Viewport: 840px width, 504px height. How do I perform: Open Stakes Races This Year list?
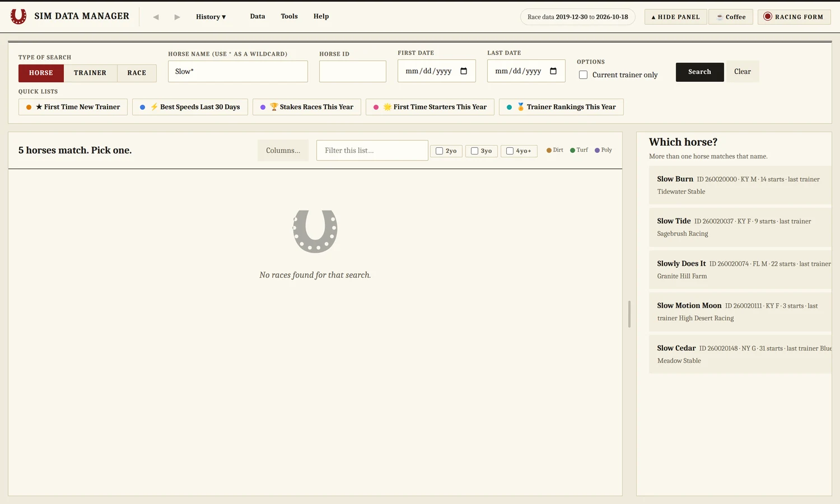click(307, 107)
